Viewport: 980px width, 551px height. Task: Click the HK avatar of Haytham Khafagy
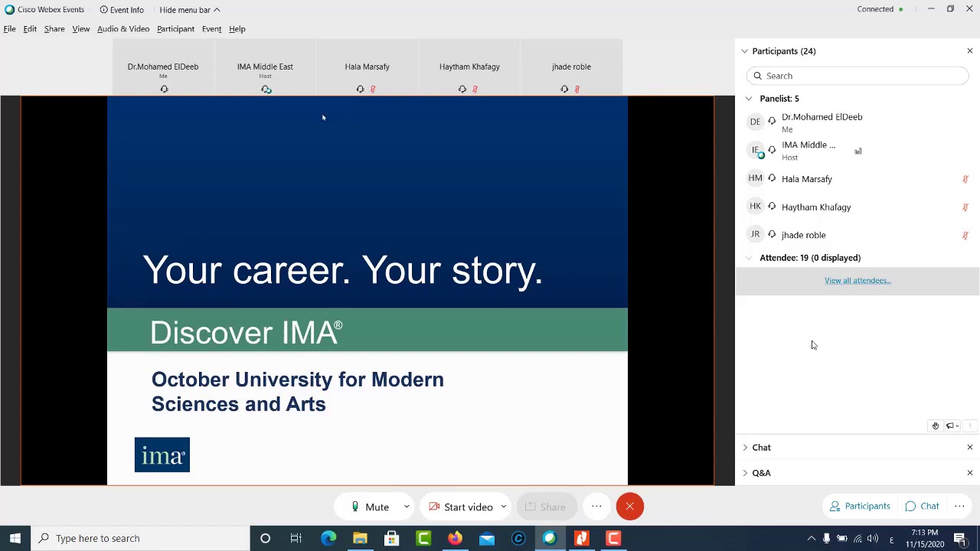click(755, 207)
